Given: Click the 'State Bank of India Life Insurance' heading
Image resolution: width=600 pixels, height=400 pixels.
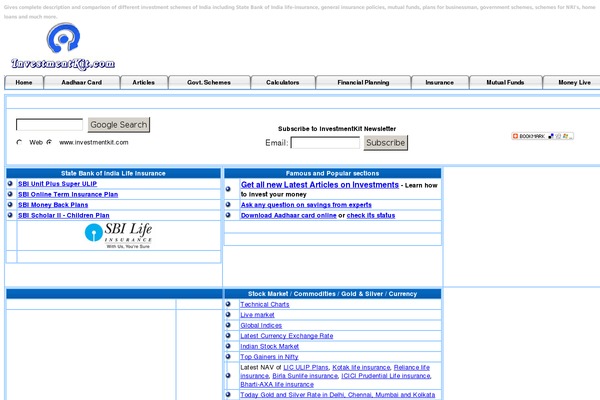Looking at the screenshot, I should tap(113, 173).
